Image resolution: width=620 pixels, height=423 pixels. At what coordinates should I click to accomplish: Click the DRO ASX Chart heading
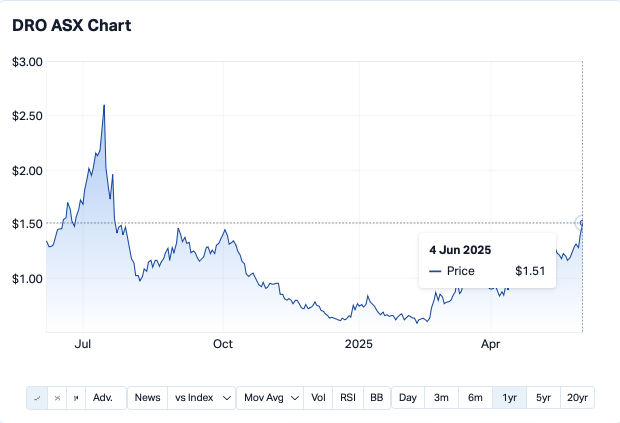pyautogui.click(x=72, y=25)
